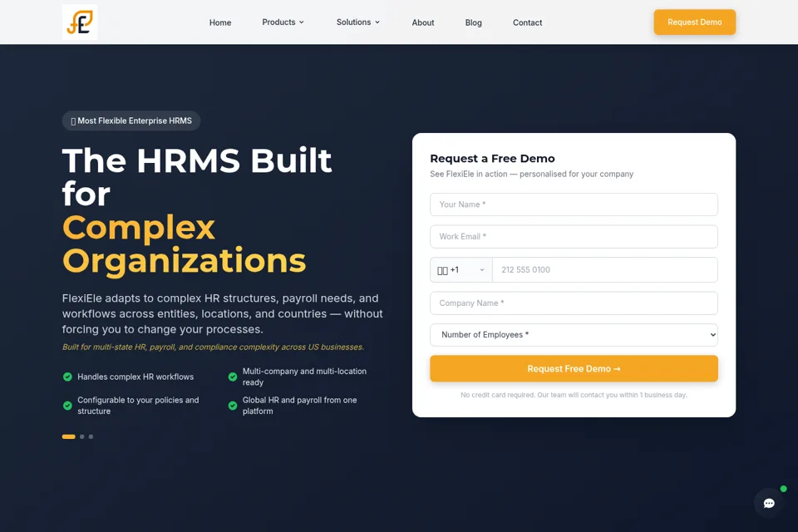
Task: Click the Request Demo button in header
Action: (695, 22)
